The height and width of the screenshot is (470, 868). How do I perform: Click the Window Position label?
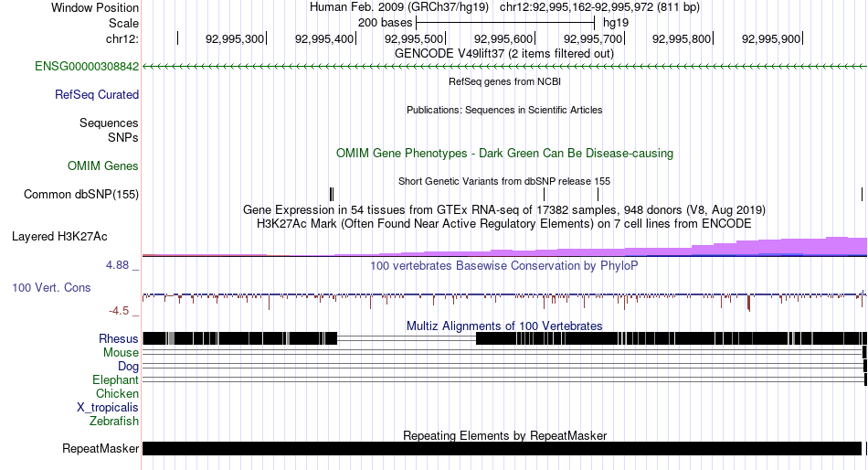(x=95, y=7)
